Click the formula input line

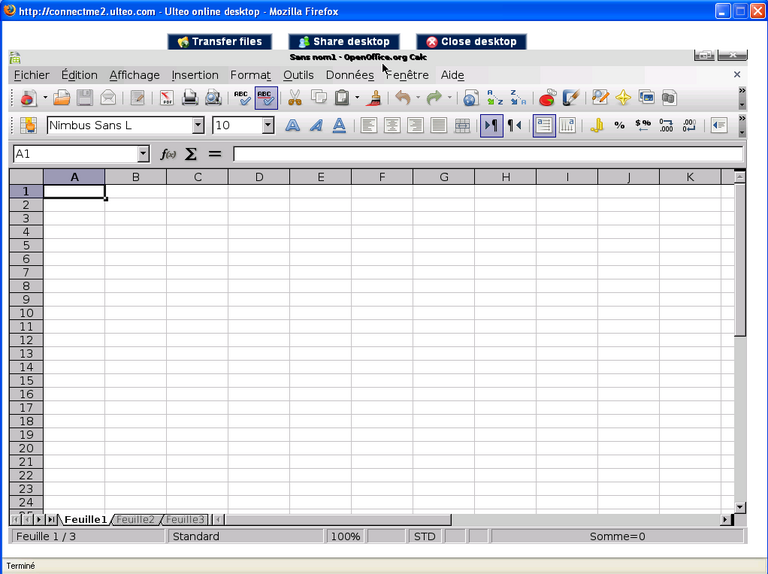[x=488, y=154]
